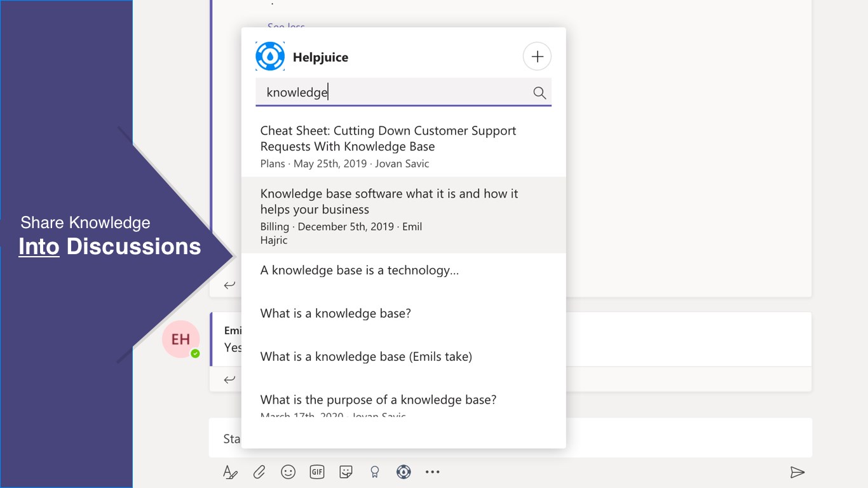The height and width of the screenshot is (488, 868).
Task: Click the paperclip Attach file icon
Action: coord(259,472)
